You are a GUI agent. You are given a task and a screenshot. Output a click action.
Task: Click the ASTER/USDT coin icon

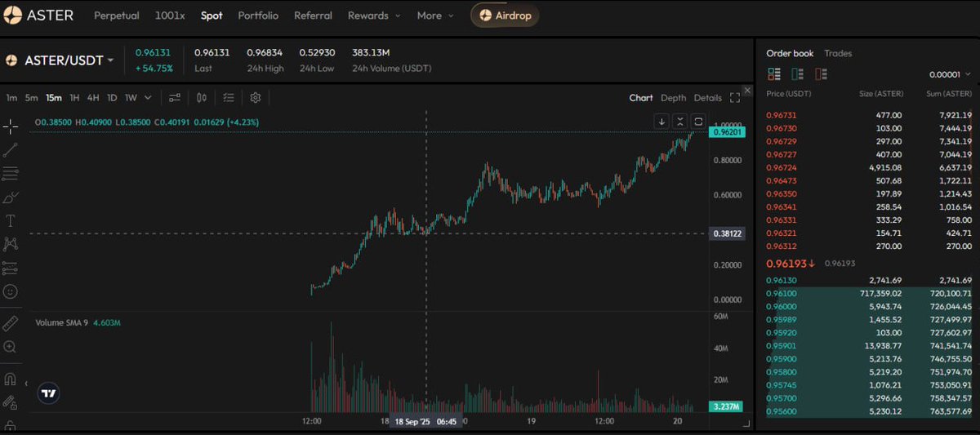[x=12, y=60]
